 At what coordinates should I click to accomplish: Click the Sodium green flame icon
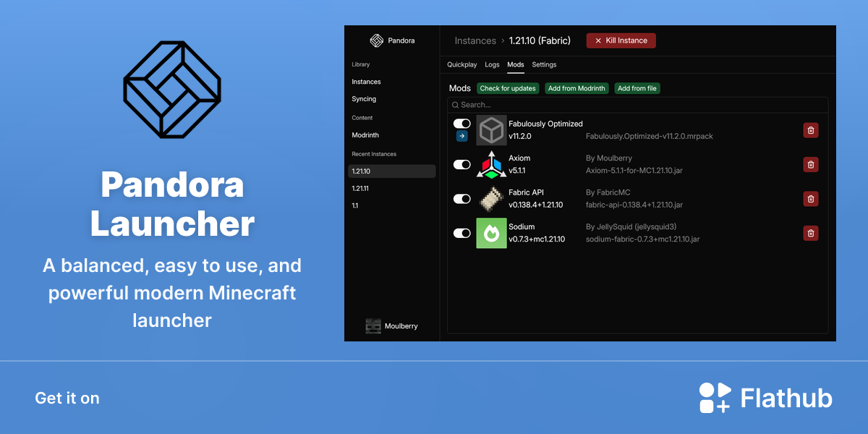pos(492,233)
